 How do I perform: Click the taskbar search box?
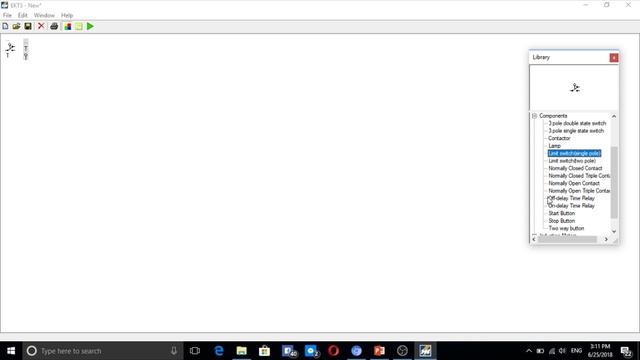click(x=103, y=351)
